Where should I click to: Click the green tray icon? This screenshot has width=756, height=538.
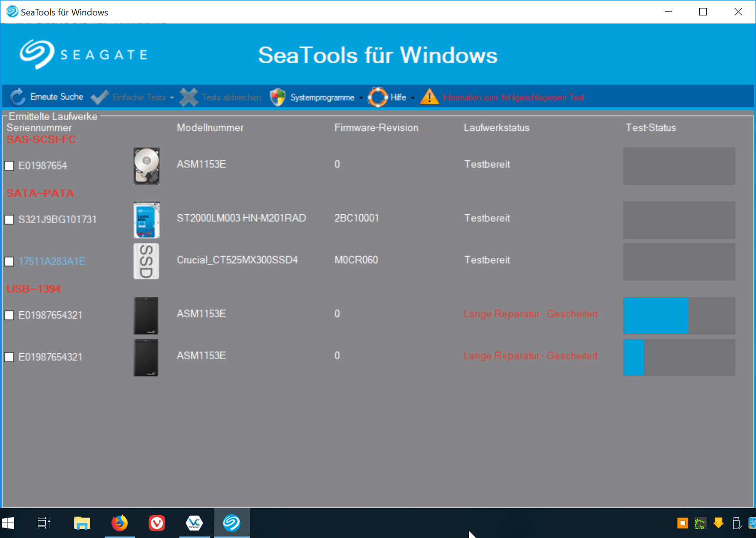[700, 523]
